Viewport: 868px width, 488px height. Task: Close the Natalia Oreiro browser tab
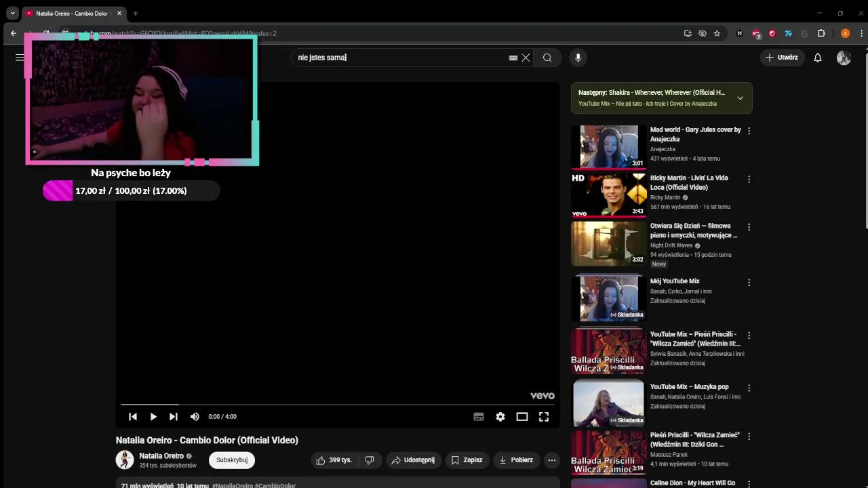click(x=119, y=14)
